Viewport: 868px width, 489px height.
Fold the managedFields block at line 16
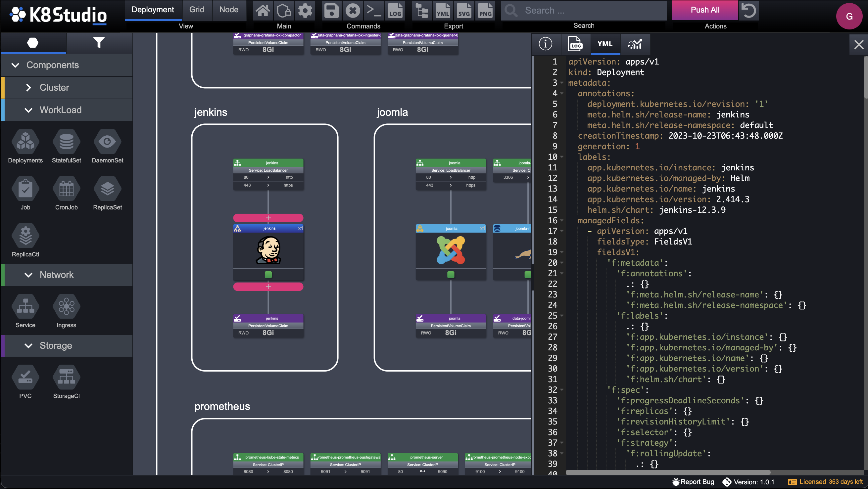(562, 221)
